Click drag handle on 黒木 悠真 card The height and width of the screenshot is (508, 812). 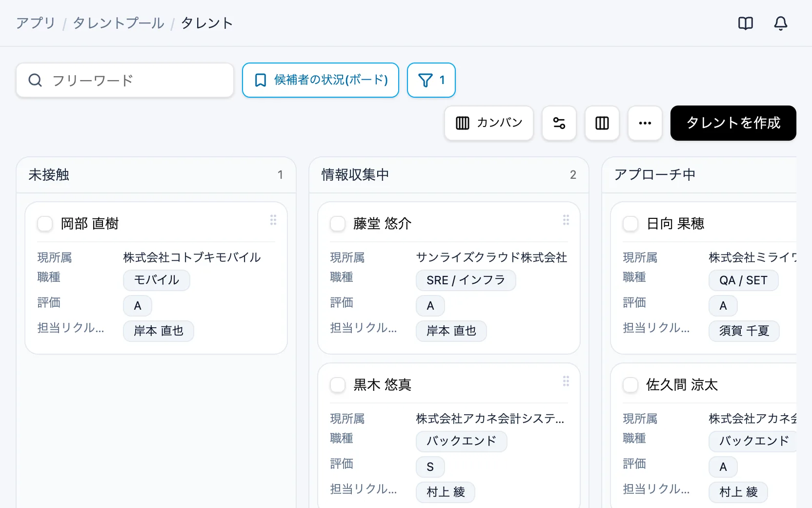pos(566,381)
